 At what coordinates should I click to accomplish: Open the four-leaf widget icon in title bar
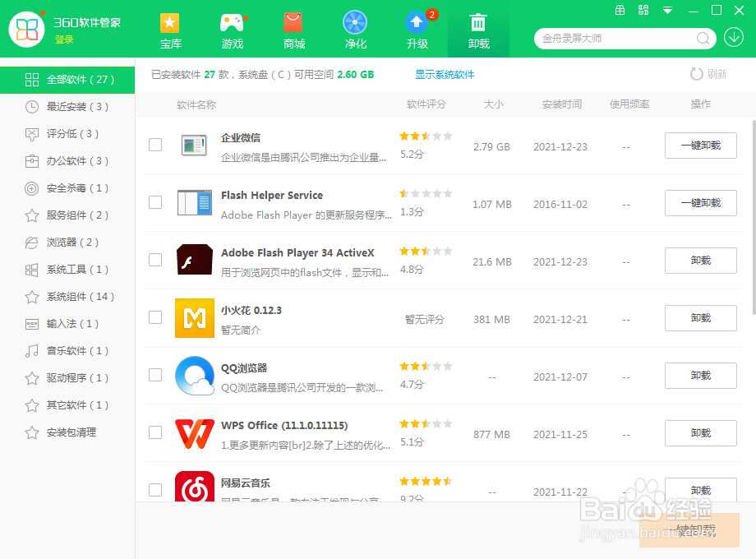tap(643, 10)
